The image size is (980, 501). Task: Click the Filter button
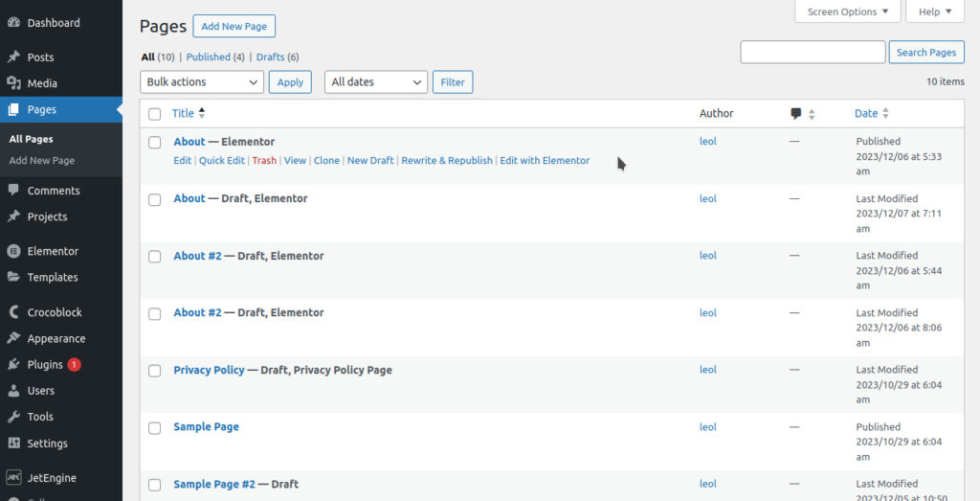pyautogui.click(x=453, y=82)
